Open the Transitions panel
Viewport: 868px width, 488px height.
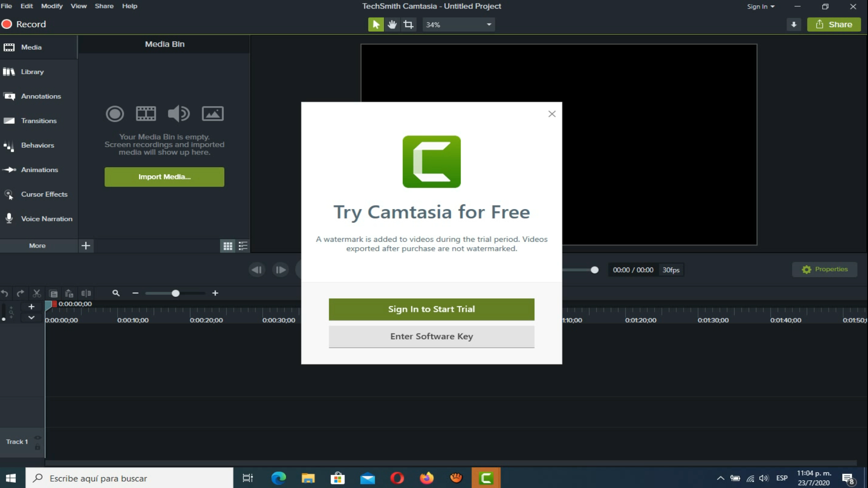click(38, 121)
